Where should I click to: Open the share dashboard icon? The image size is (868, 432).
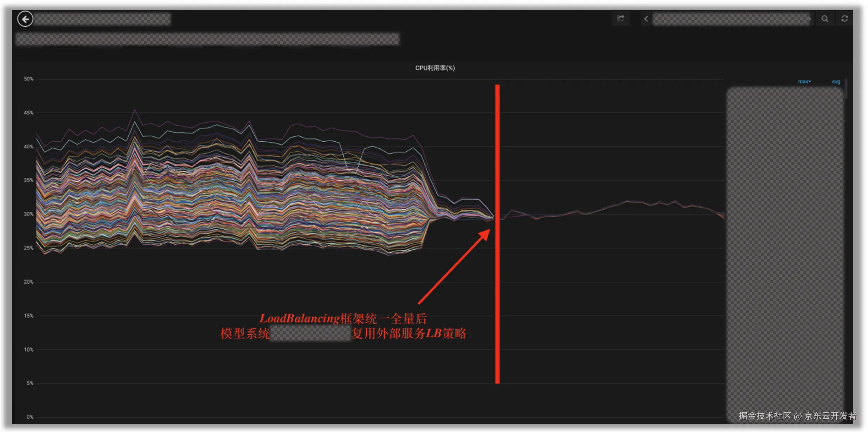(x=621, y=19)
